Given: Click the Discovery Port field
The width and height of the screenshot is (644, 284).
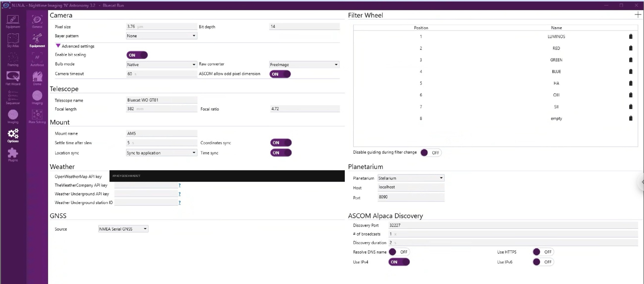Looking at the screenshot, I should coord(513,225).
